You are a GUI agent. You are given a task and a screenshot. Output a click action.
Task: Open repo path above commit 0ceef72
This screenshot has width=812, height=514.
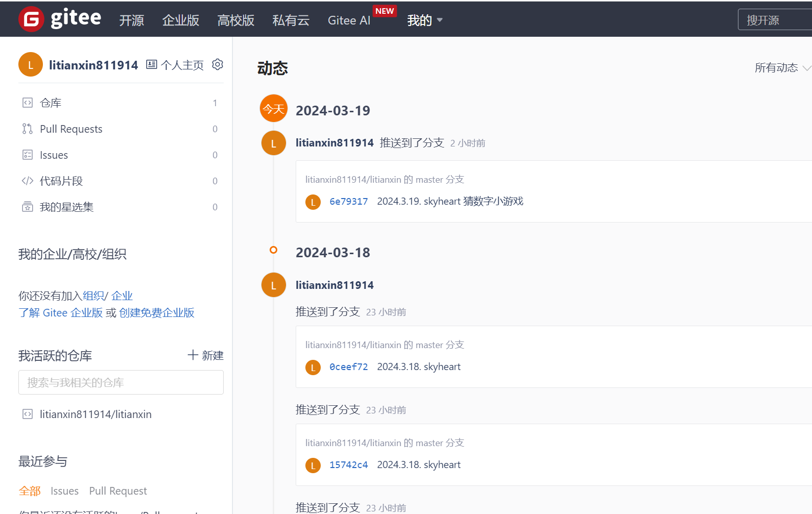pos(353,345)
